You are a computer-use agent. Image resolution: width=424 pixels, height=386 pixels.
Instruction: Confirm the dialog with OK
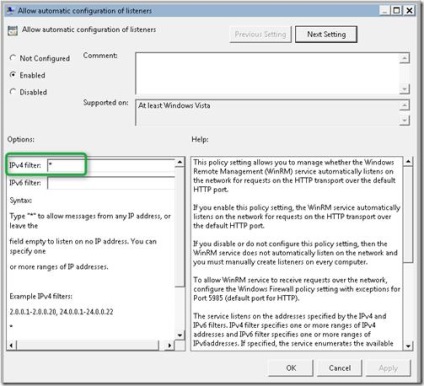click(291, 368)
